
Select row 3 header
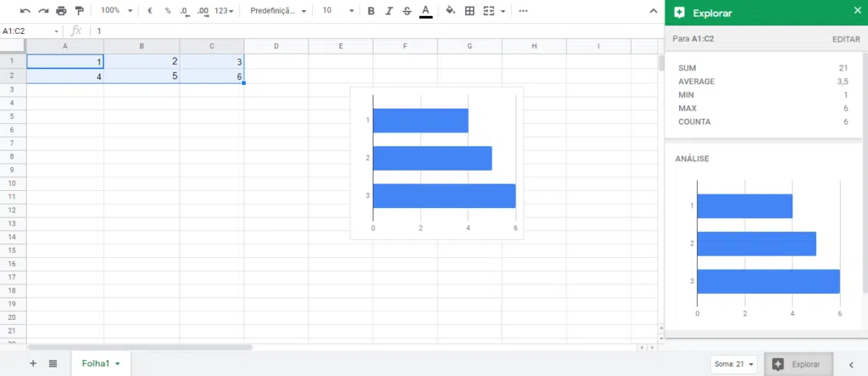pyautogui.click(x=13, y=89)
